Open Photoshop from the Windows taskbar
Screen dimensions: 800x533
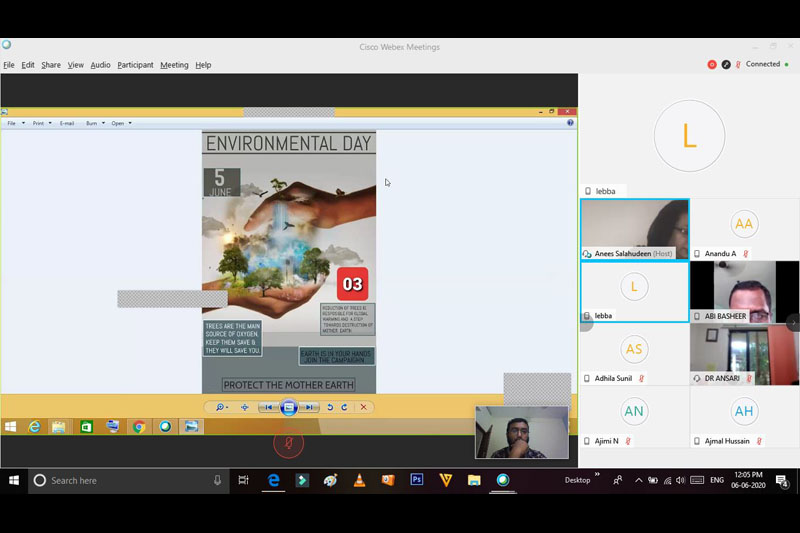(x=417, y=480)
